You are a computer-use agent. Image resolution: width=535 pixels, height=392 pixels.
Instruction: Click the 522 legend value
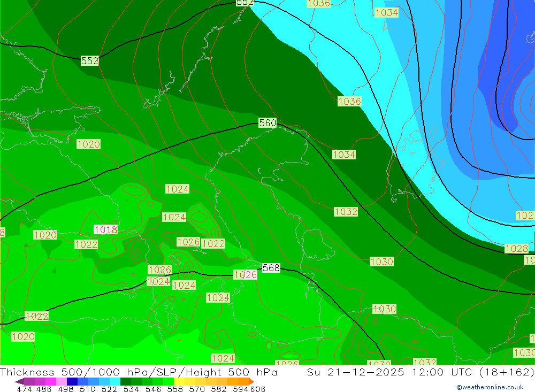click(x=109, y=389)
